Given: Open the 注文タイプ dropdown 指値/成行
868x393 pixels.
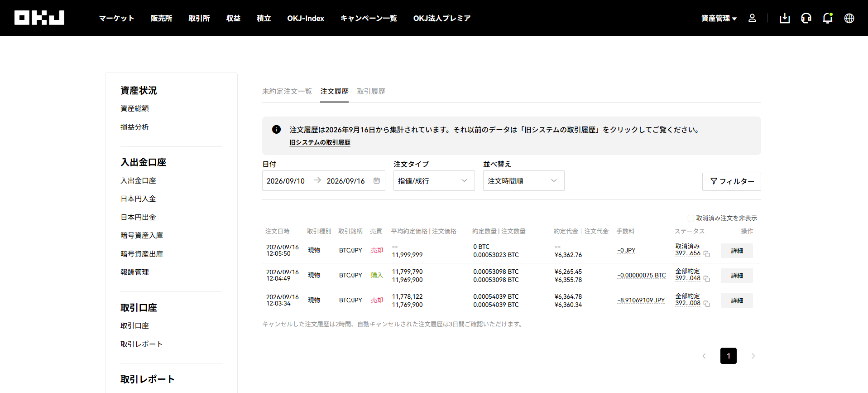Looking at the screenshot, I should point(434,180).
